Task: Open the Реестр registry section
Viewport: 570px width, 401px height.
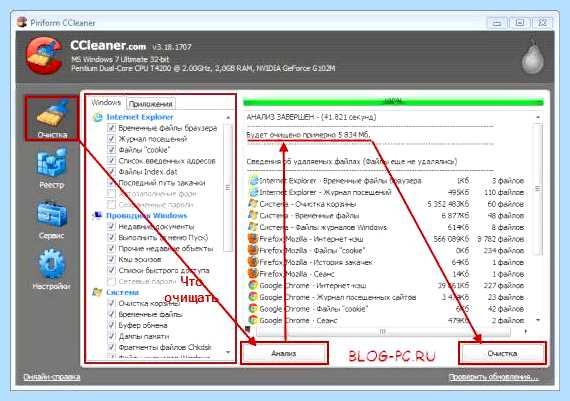Action: [52, 169]
